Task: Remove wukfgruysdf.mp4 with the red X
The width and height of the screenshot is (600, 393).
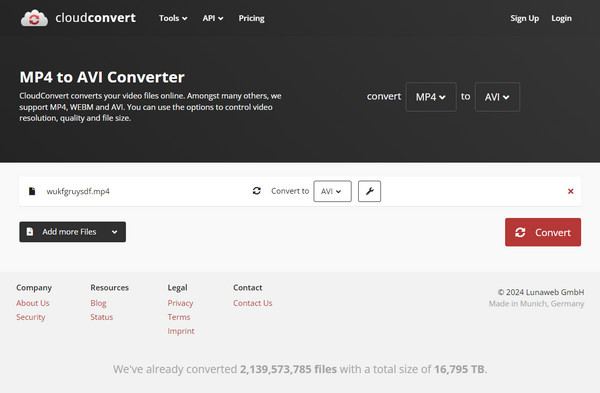Action: point(571,191)
